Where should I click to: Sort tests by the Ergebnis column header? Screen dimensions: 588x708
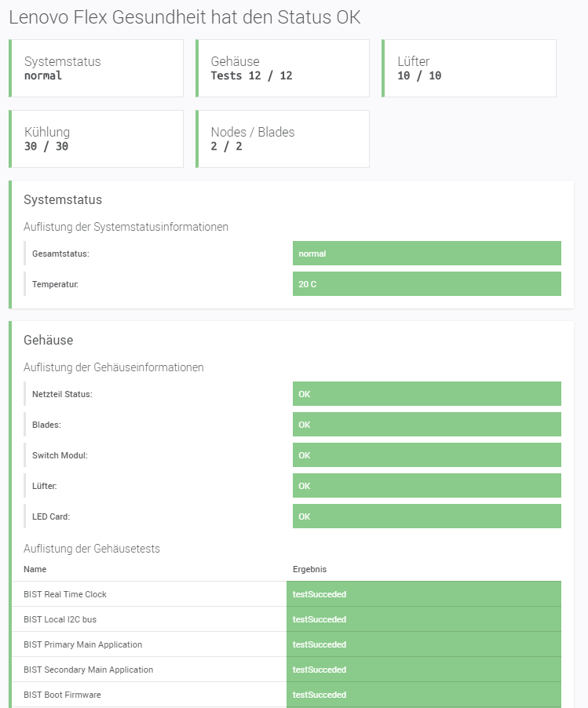[309, 569]
